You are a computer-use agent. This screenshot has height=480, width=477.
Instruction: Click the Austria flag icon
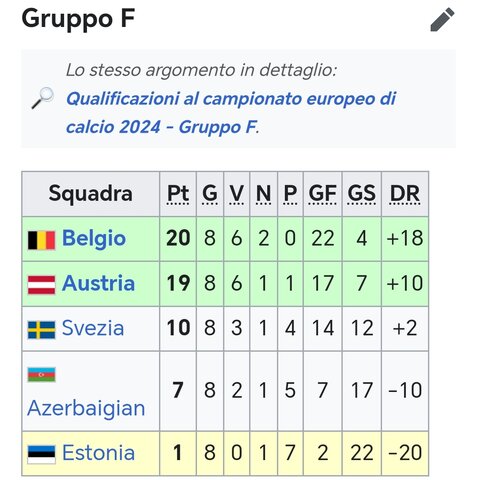click(41, 285)
